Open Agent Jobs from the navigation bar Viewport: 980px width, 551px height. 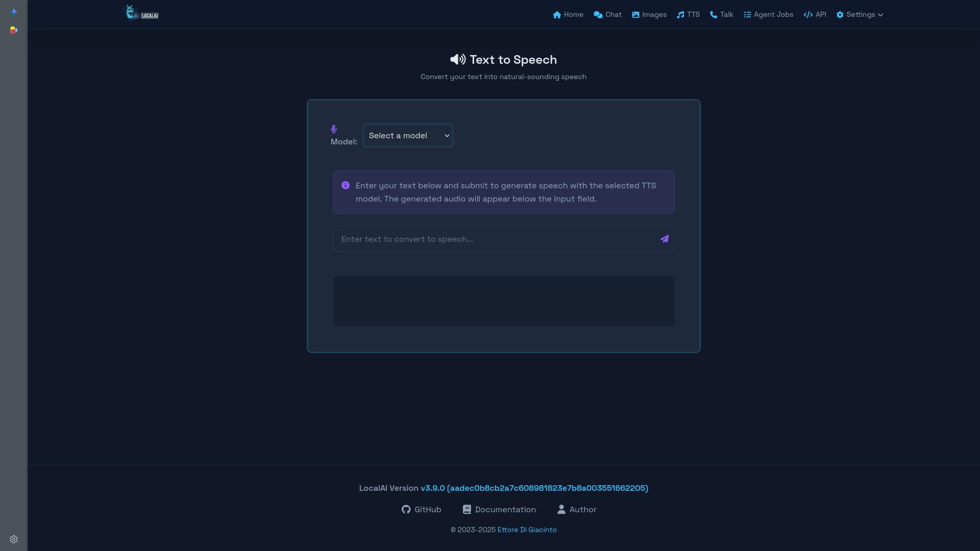pos(768,15)
